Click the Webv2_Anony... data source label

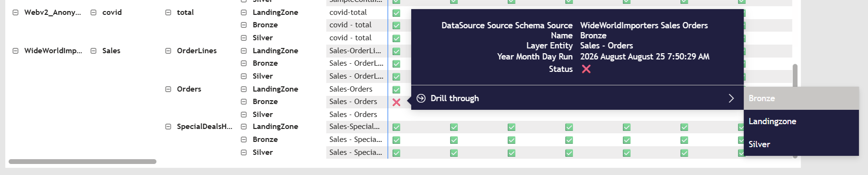53,12
